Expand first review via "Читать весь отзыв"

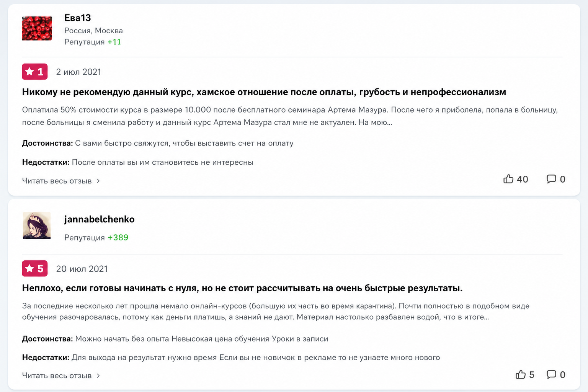click(x=57, y=181)
